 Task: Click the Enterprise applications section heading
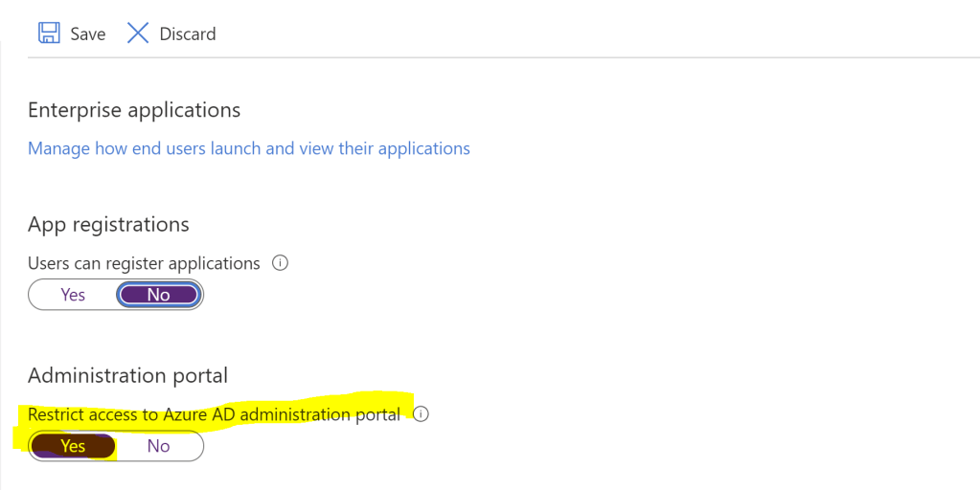134,110
